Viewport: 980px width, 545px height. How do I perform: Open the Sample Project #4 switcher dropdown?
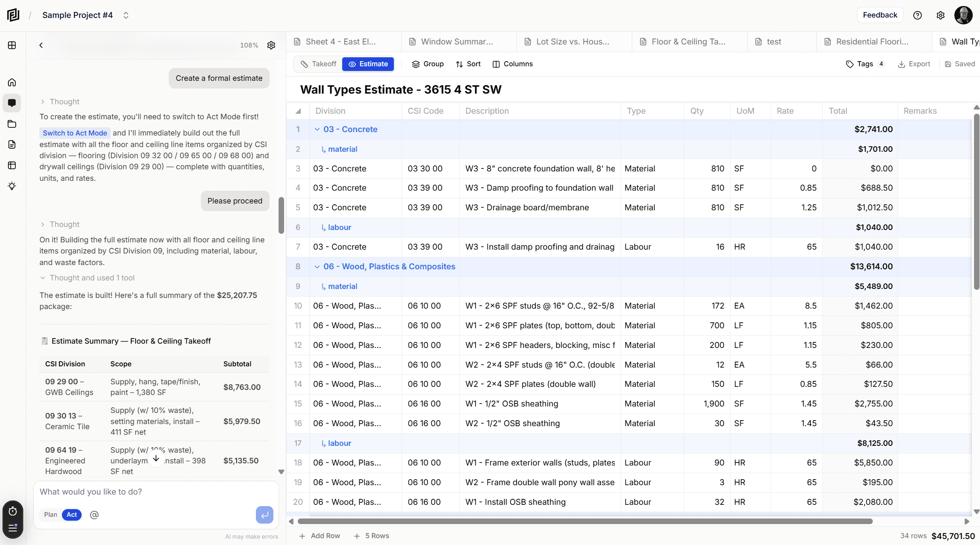(126, 15)
